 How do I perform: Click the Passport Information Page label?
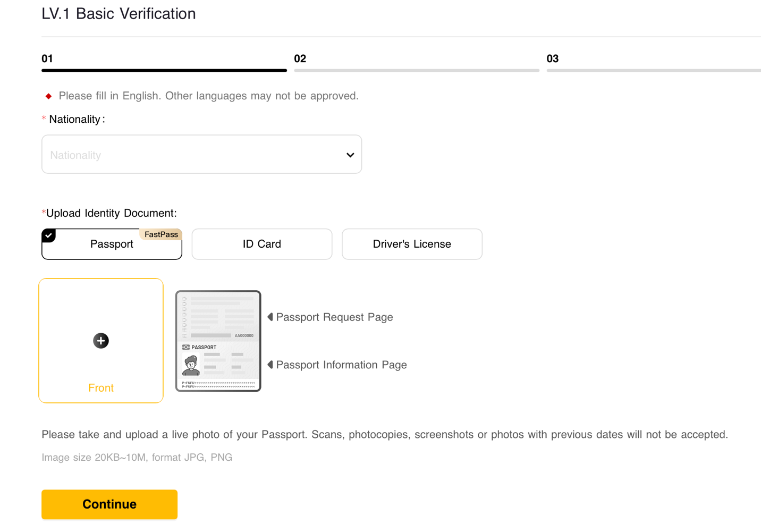pos(342,365)
